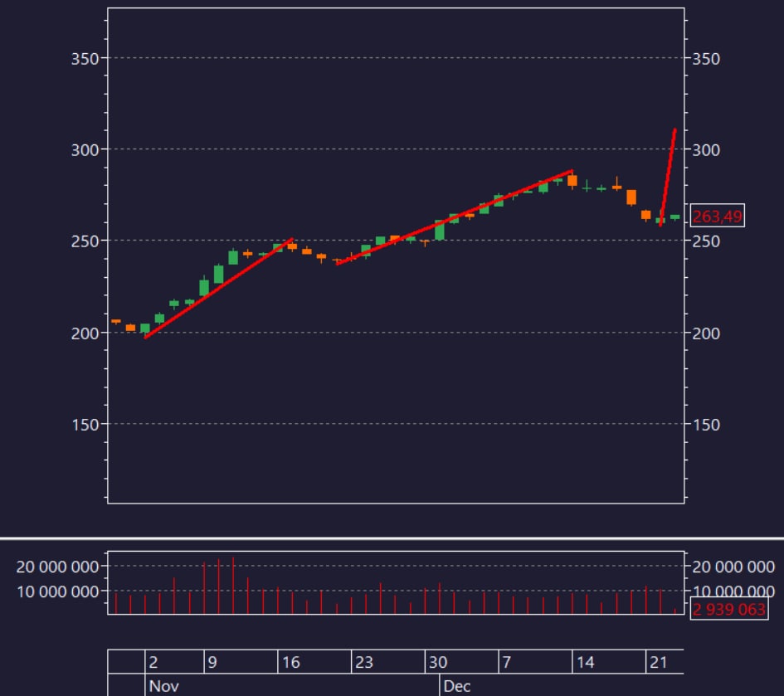Click the 350 label on left price axis
Viewport: 784px width, 696px height.
coord(85,59)
